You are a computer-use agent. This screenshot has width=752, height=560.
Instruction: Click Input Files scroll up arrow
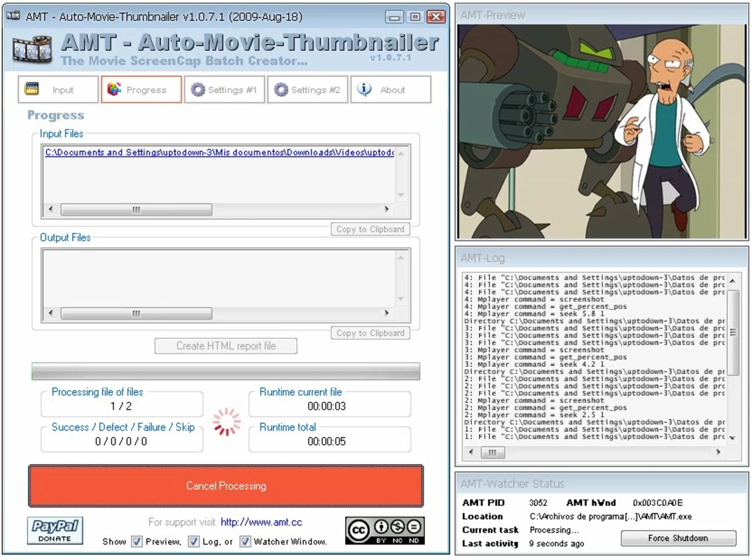click(401, 153)
